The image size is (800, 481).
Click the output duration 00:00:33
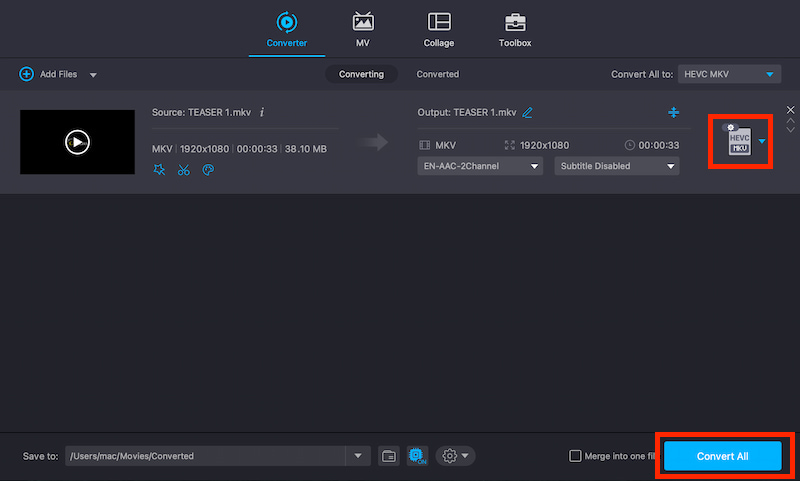pyautogui.click(x=659, y=145)
